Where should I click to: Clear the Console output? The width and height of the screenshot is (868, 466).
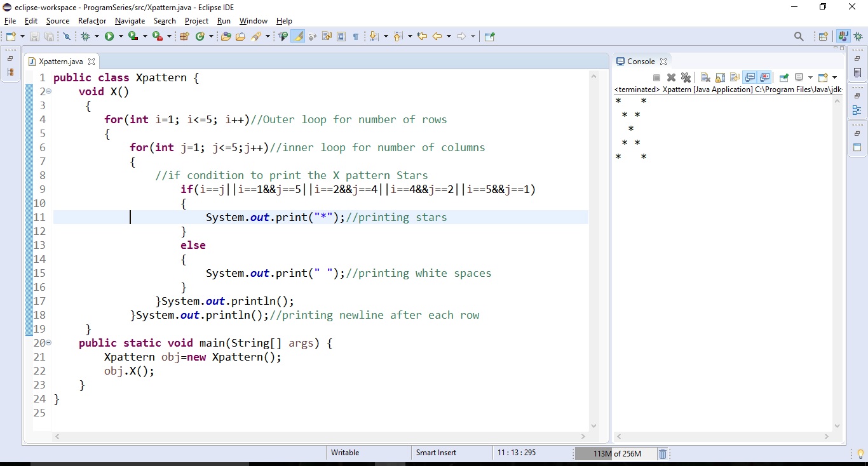click(705, 77)
